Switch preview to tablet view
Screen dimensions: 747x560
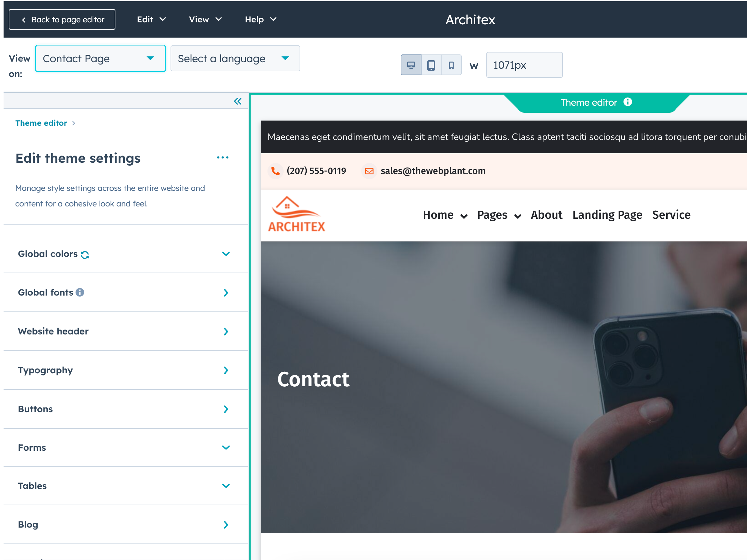(x=431, y=65)
